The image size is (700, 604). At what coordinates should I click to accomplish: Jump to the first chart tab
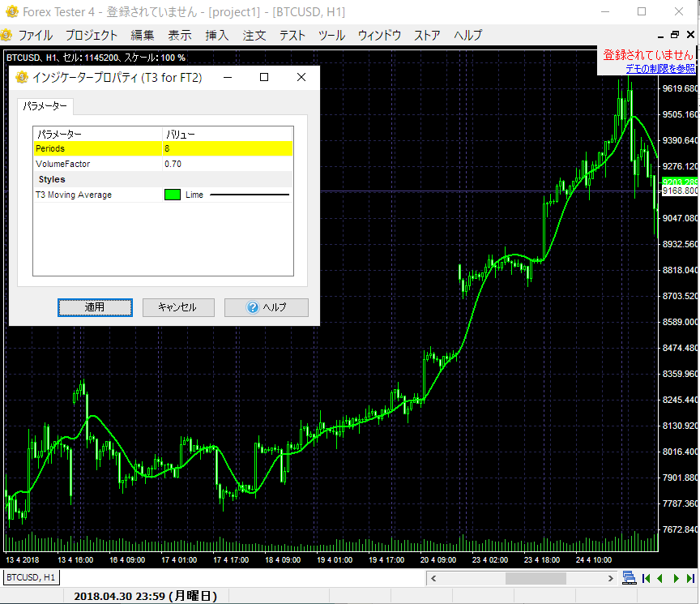646,579
